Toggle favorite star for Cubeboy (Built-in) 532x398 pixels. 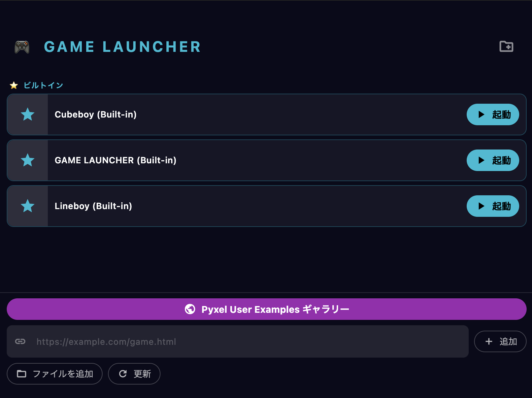click(x=28, y=114)
